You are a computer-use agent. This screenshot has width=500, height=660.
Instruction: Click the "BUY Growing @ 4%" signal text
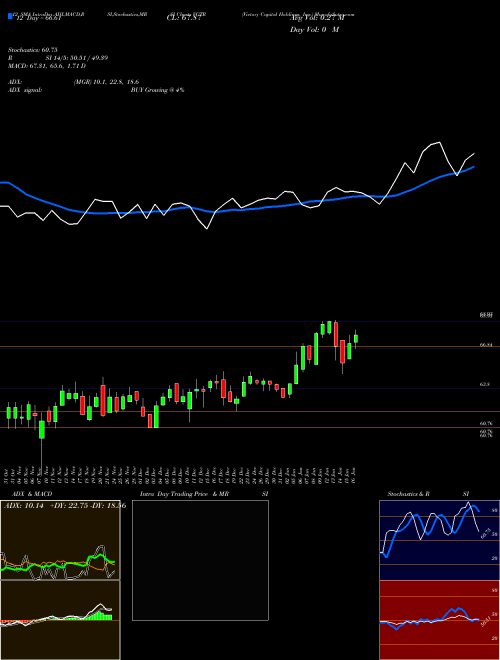[157, 90]
